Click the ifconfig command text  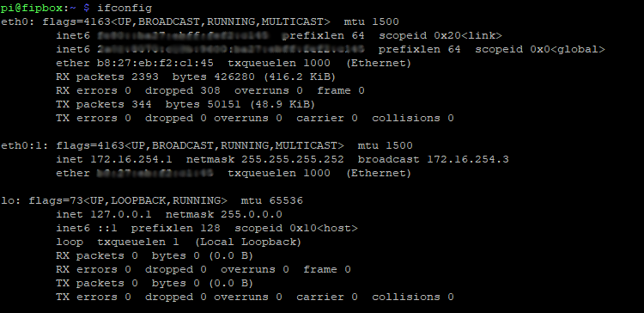125,8
